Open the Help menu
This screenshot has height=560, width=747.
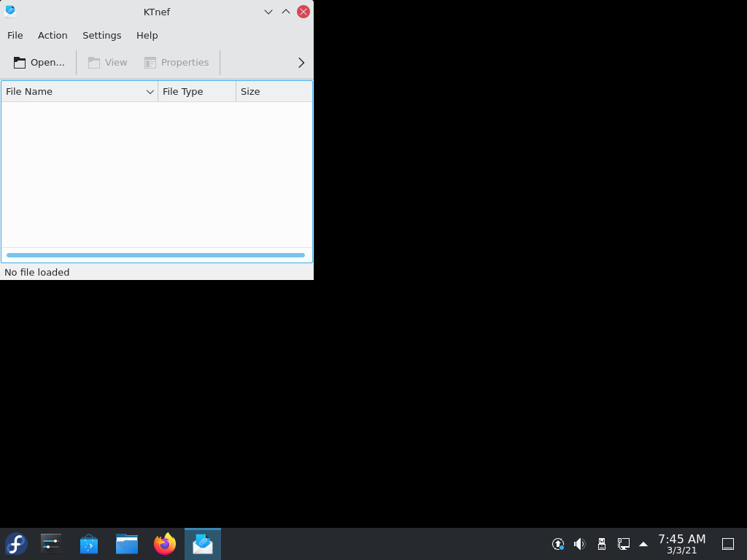tap(147, 35)
